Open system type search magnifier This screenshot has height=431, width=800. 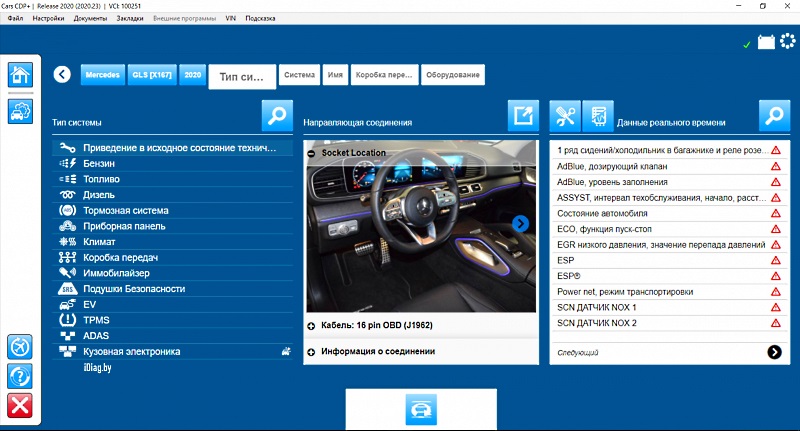277,116
